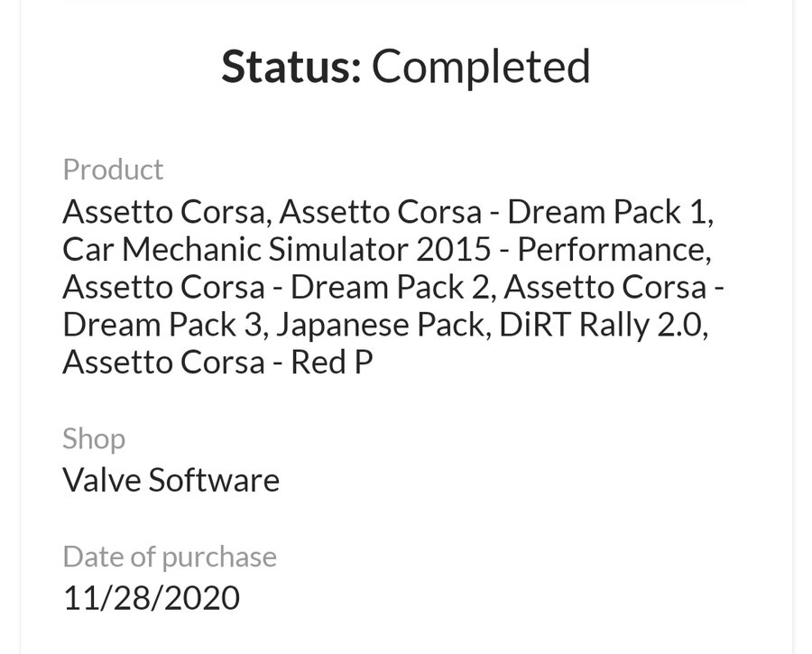Click the divider line above Status heading

point(406,3)
